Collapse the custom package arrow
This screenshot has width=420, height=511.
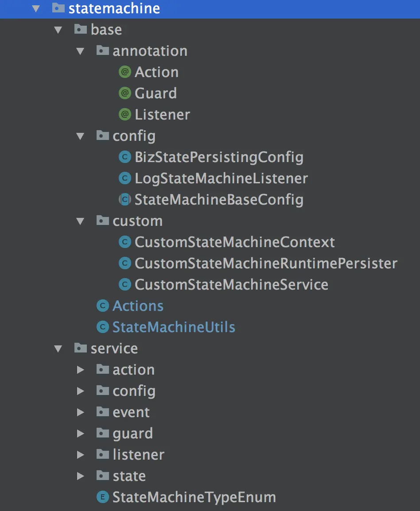click(81, 221)
